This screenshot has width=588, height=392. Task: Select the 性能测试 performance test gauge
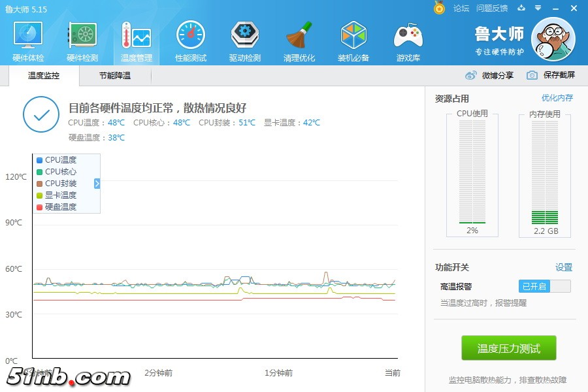[x=191, y=41]
